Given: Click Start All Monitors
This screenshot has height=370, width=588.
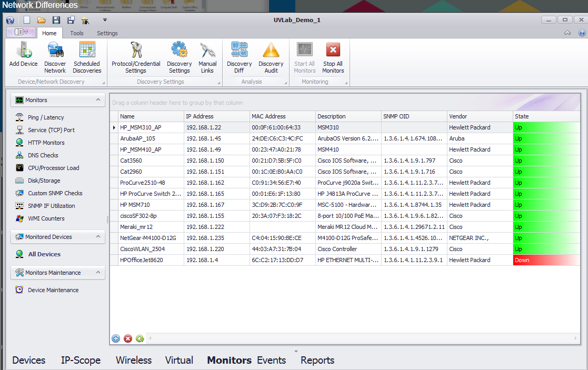Looking at the screenshot, I should point(304,57).
